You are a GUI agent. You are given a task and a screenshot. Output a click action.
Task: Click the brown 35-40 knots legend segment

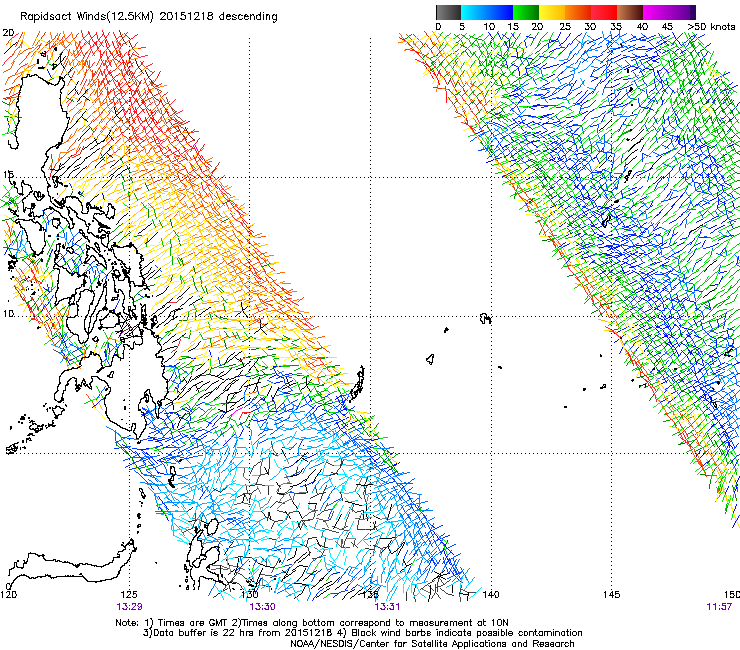[x=630, y=12]
